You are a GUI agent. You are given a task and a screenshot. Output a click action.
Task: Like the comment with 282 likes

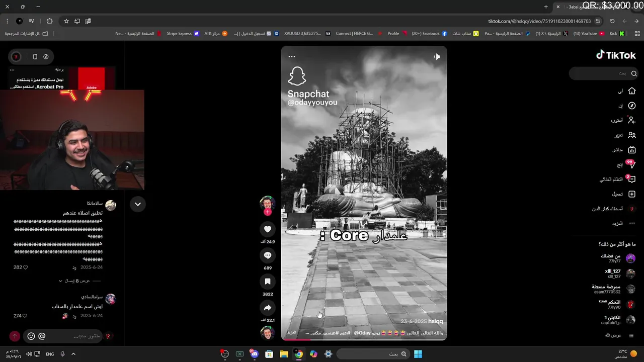[25, 267]
